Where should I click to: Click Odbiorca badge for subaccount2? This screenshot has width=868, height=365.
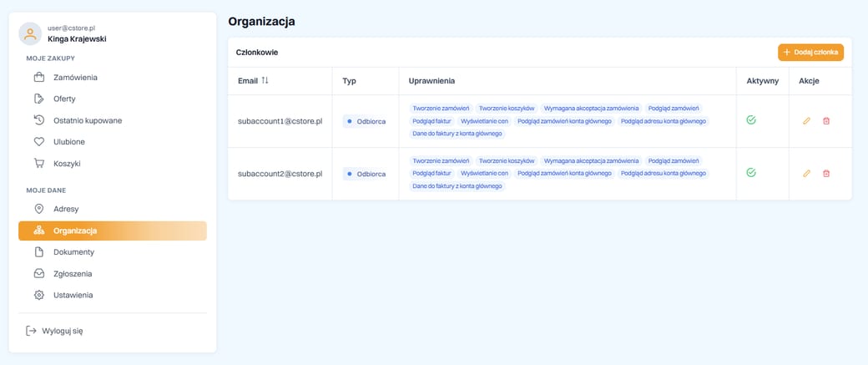click(366, 174)
